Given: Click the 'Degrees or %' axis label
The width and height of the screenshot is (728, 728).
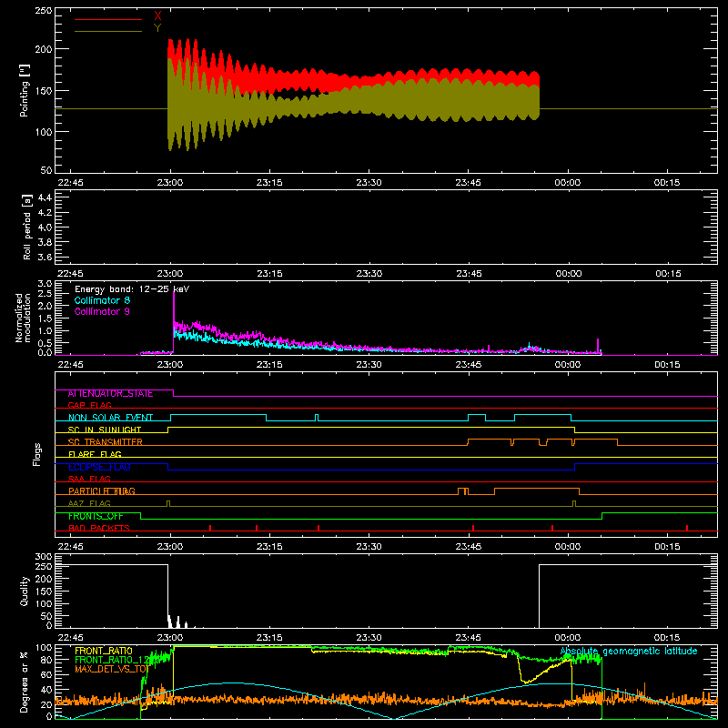Looking at the screenshot, I should pos(25,682).
